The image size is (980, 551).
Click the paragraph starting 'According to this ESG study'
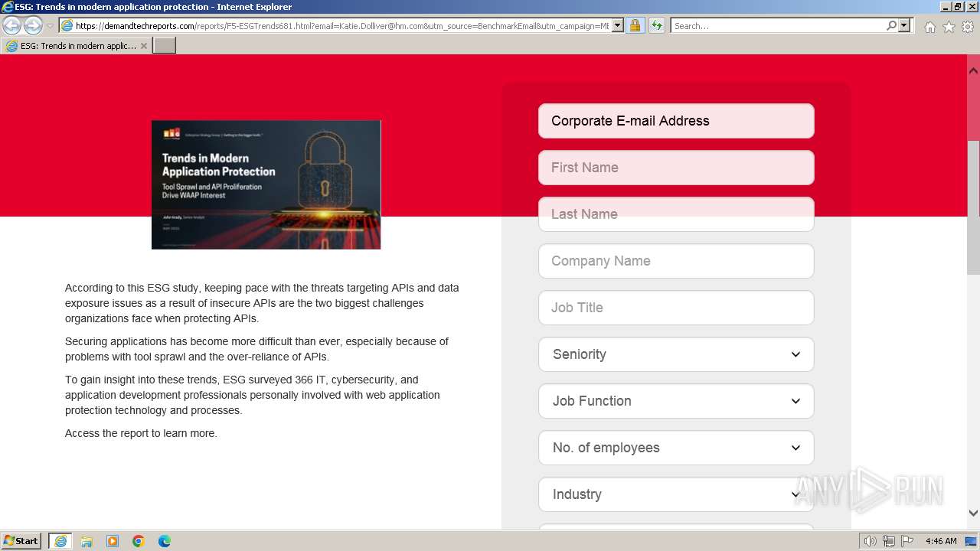[263, 303]
